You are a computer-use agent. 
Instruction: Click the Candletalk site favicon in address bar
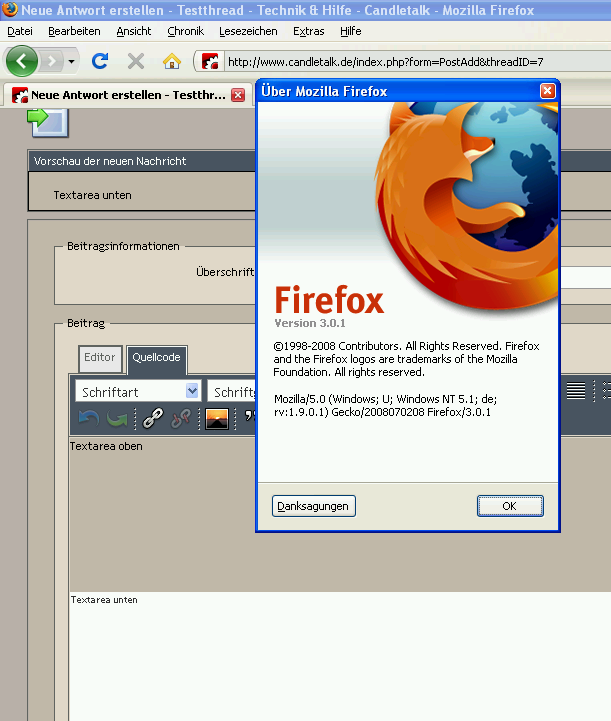210,62
